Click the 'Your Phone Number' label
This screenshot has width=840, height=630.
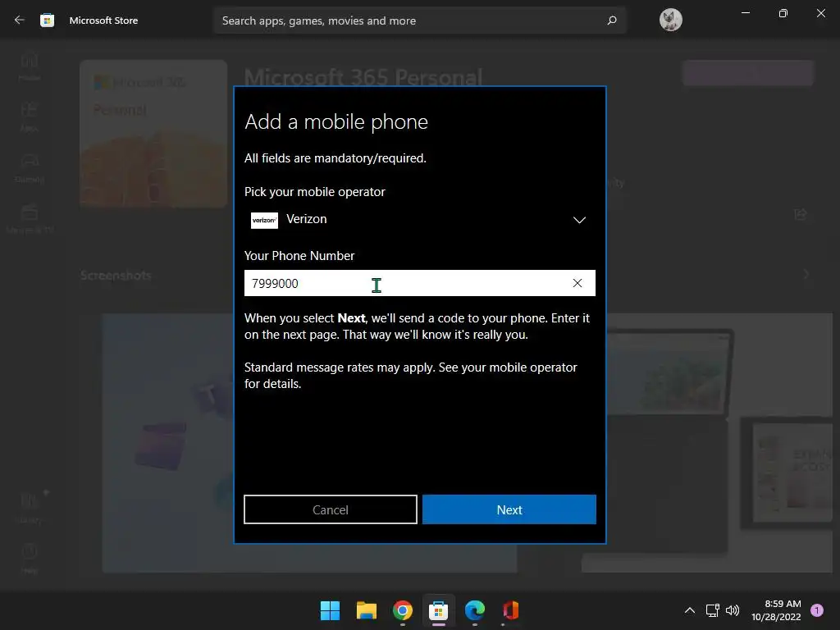click(x=299, y=256)
